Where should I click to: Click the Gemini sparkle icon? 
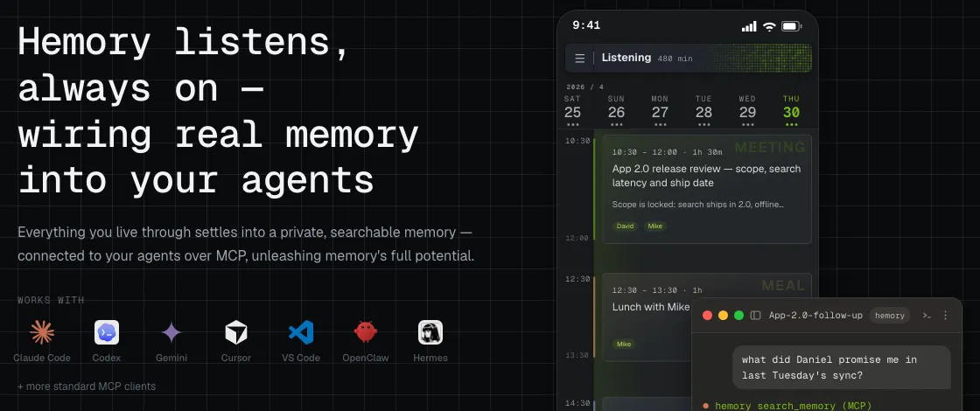click(171, 332)
